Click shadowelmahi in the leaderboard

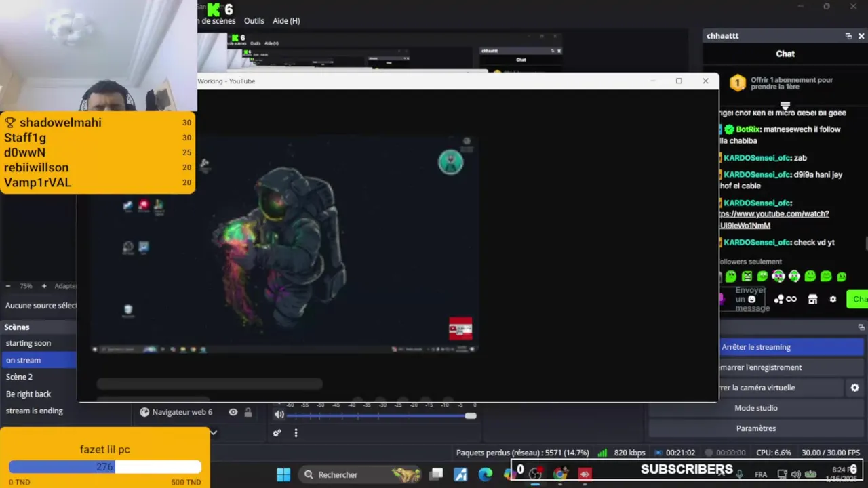[x=60, y=123]
